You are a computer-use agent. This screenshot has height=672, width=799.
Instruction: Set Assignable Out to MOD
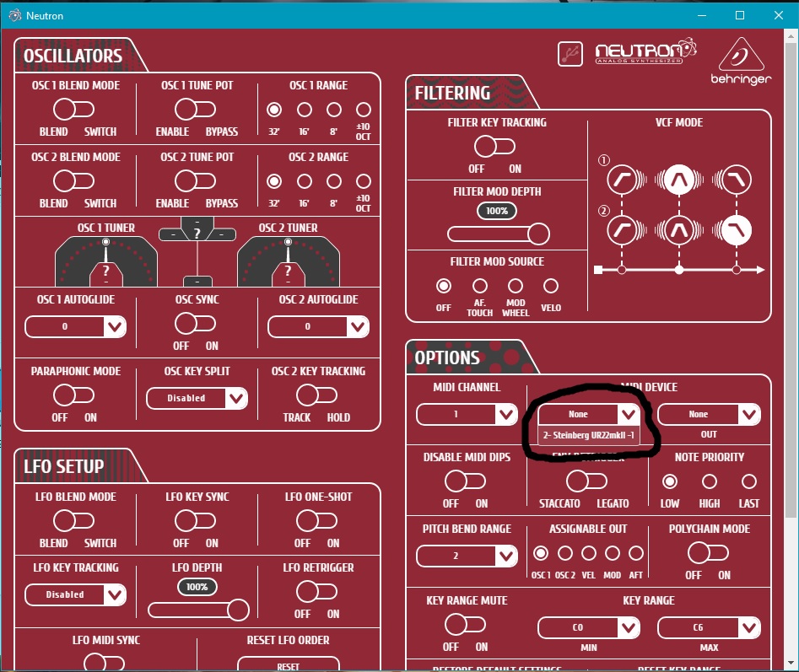tap(612, 553)
